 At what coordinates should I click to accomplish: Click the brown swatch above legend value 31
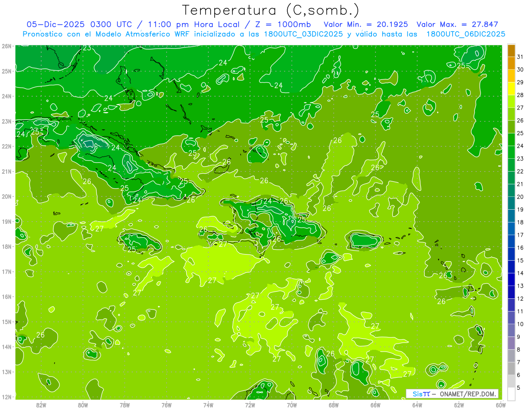511,51
